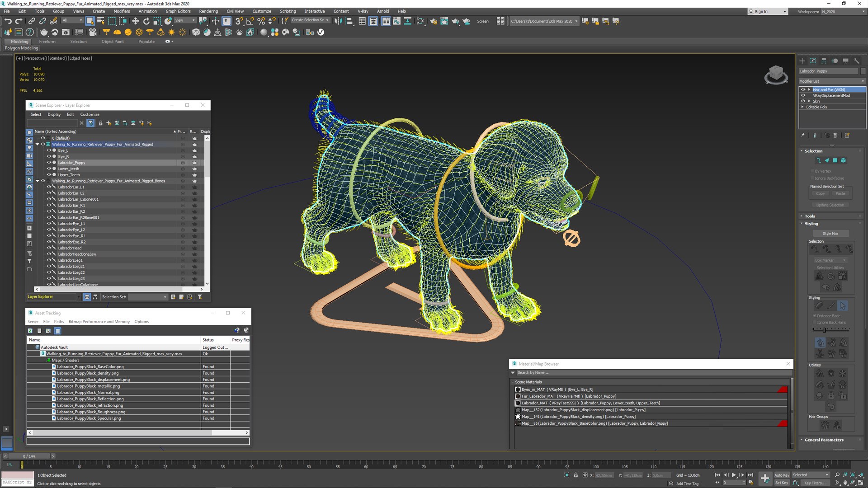Screen dimensions: 868x488
Task: Switch to the Freeform ribbon tab
Action: coord(47,42)
